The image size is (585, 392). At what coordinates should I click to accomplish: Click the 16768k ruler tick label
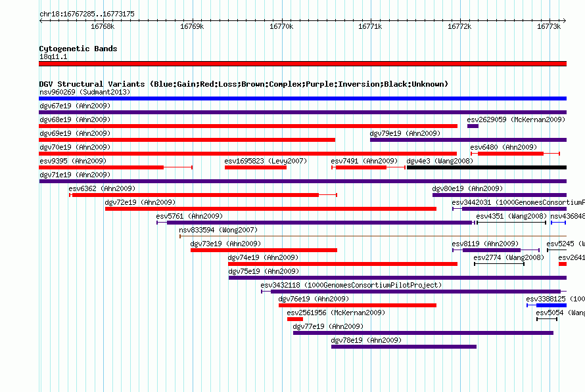103,26
